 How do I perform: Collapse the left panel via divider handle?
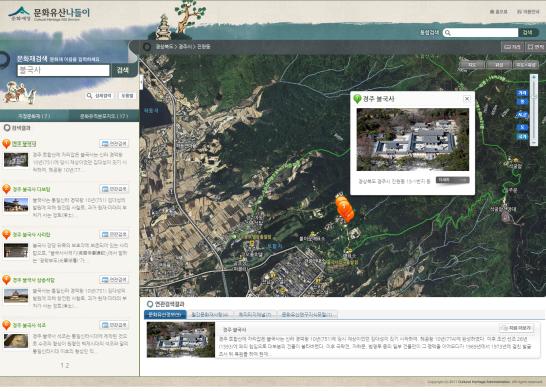click(x=141, y=83)
